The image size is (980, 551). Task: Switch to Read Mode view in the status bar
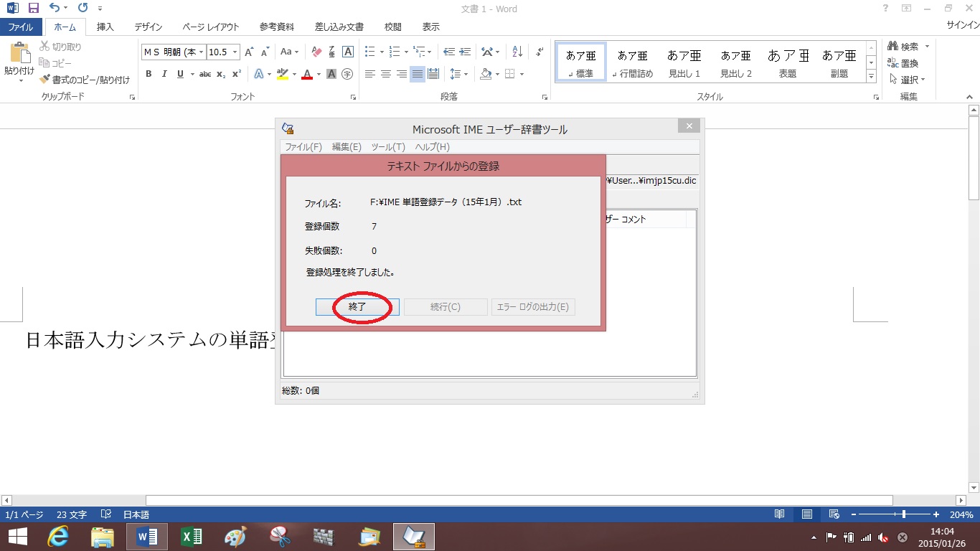pyautogui.click(x=780, y=514)
